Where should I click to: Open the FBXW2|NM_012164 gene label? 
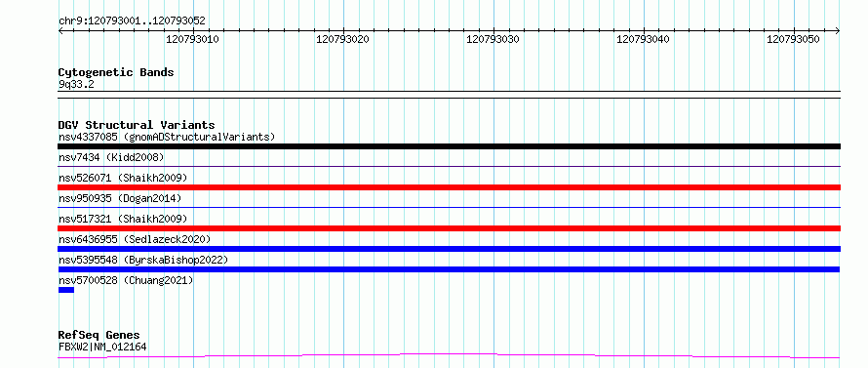tap(102, 347)
